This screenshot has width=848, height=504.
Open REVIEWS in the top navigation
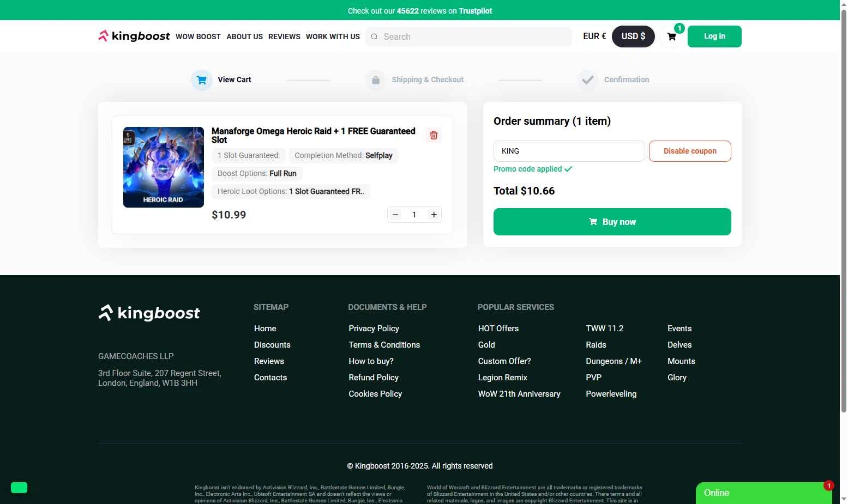pyautogui.click(x=284, y=37)
